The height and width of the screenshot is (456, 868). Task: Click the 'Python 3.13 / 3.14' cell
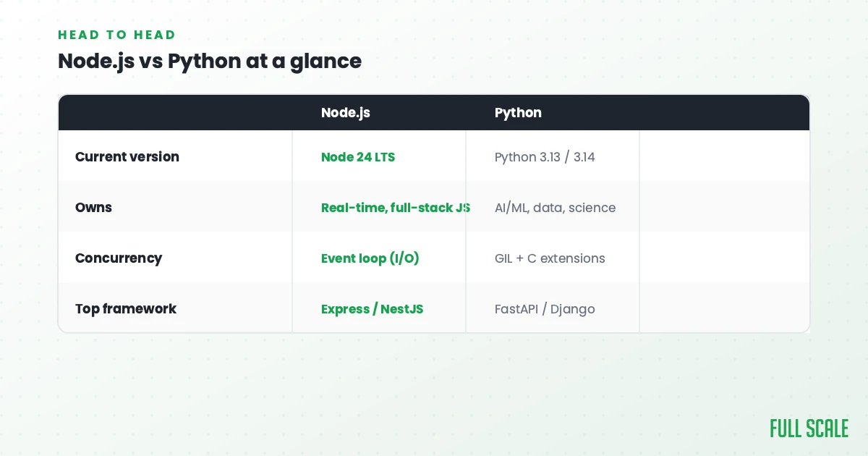coord(545,156)
